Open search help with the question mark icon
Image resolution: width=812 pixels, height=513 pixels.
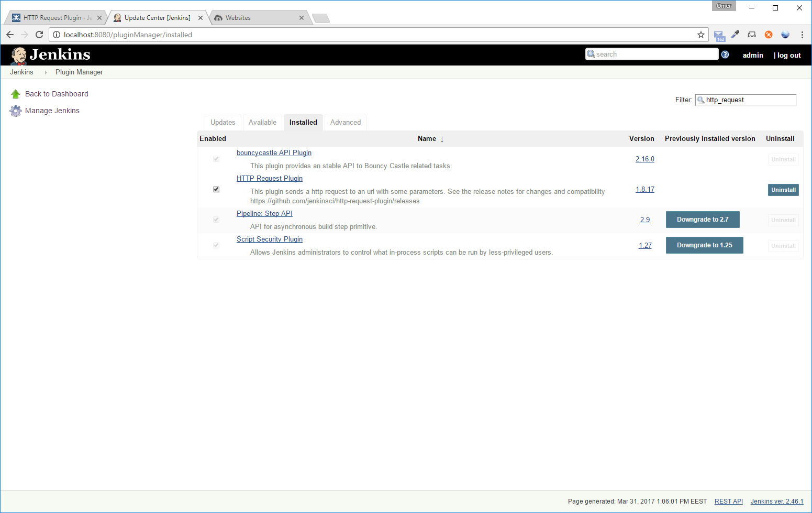click(x=725, y=54)
